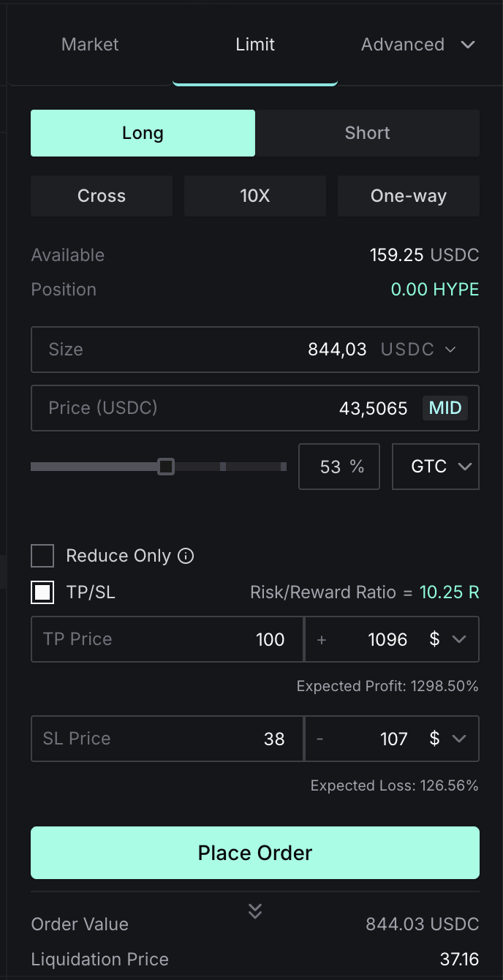Click the Reduce Only info icon
503x980 pixels.
(x=186, y=557)
